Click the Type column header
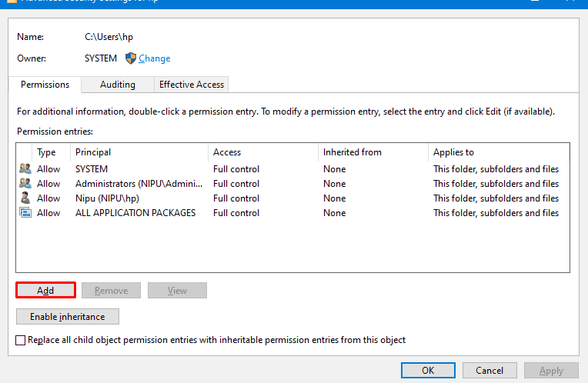Viewport: 588px width, 383px height. (51, 152)
